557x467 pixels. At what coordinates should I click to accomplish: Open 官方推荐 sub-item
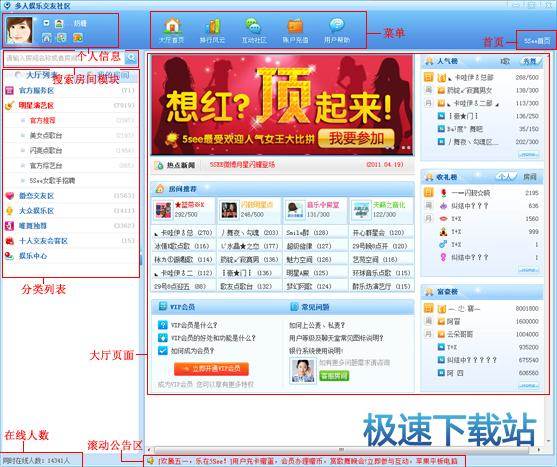[x=42, y=121]
